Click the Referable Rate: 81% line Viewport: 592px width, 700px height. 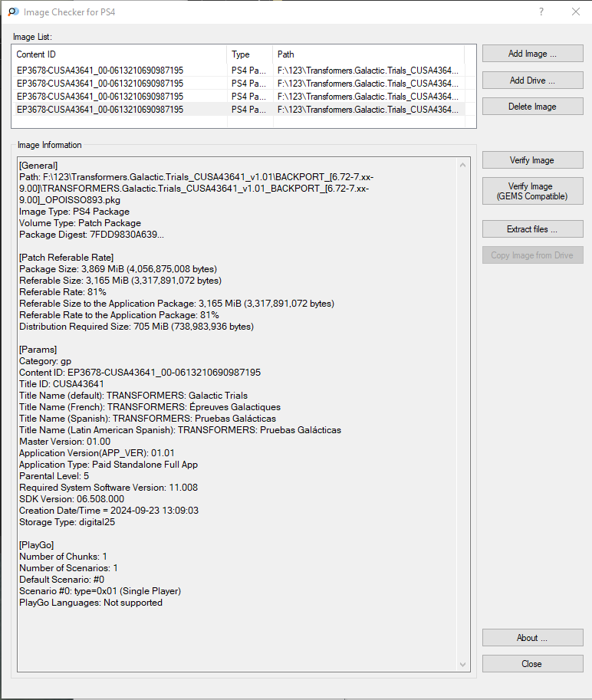[x=63, y=292]
